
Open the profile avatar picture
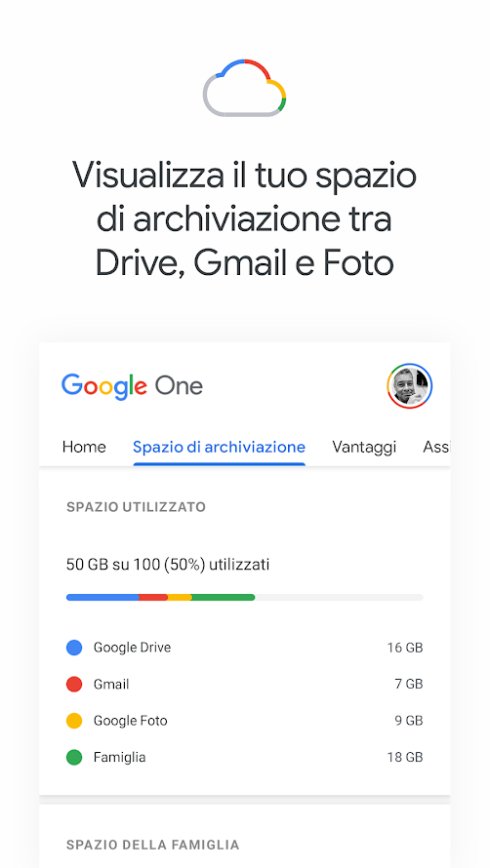click(x=409, y=386)
